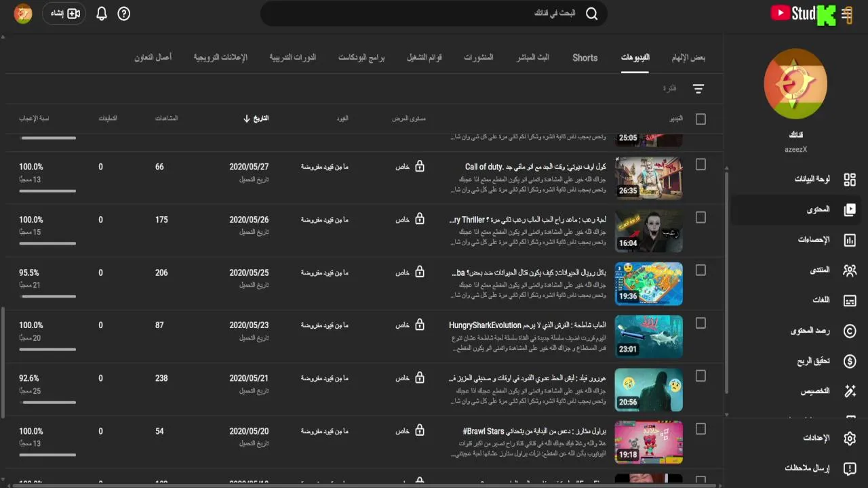Open the Languages (اللغات) subtitles icon
The height and width of the screenshot is (488, 868).
(x=850, y=300)
